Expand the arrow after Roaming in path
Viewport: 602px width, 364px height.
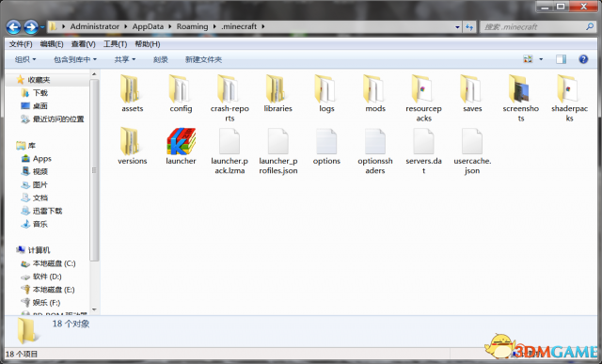tap(214, 26)
